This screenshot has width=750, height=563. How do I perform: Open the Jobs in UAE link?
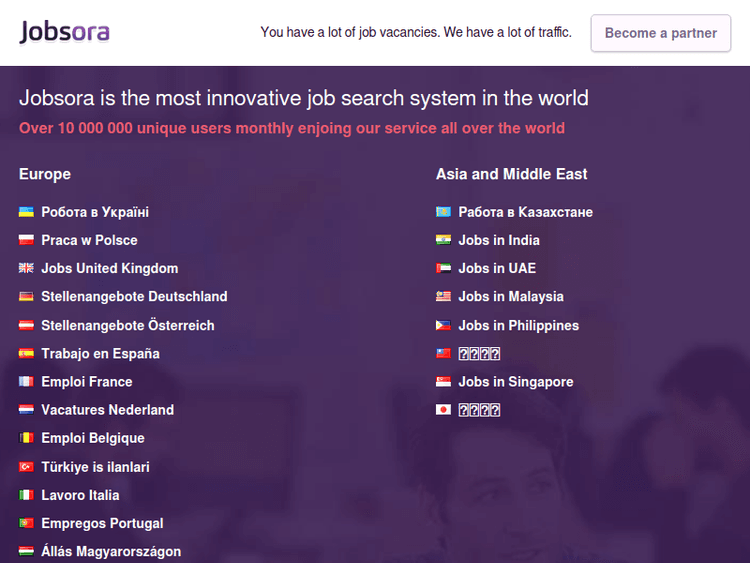pos(497,268)
